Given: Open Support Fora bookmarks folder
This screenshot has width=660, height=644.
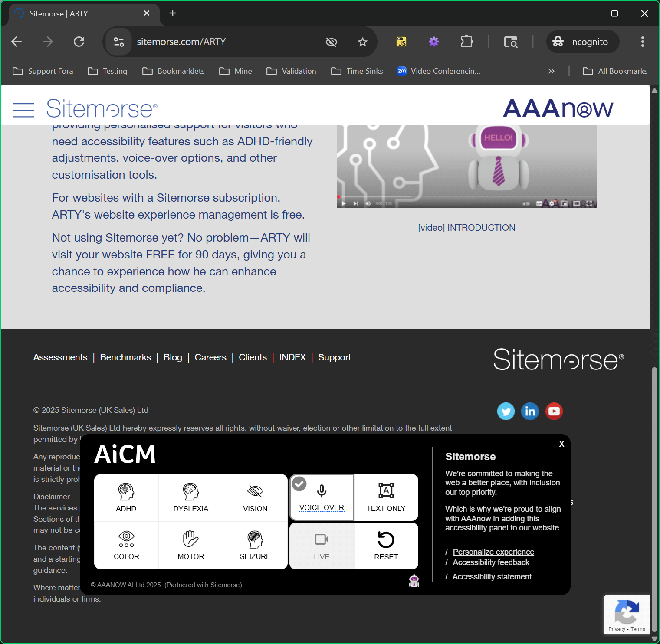Looking at the screenshot, I should coord(43,71).
